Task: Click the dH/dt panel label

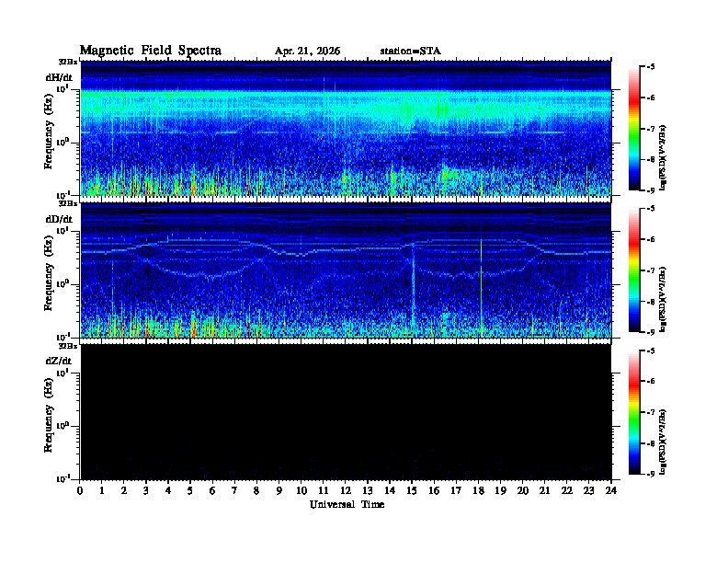Action: click(x=59, y=77)
